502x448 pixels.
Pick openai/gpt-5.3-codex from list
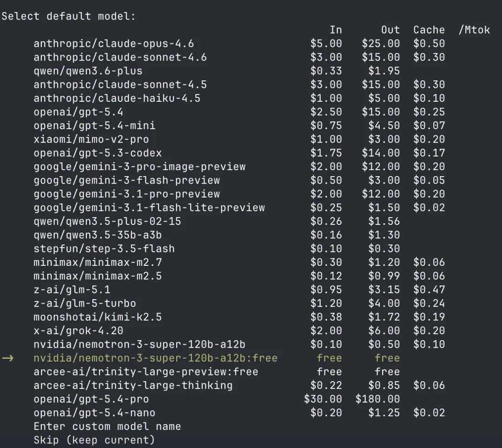point(98,153)
